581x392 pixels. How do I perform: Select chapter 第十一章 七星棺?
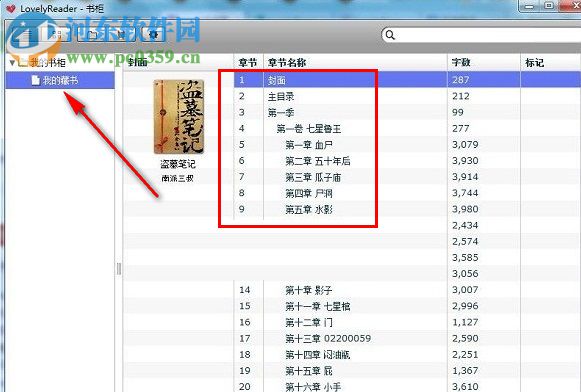pyautogui.click(x=318, y=306)
